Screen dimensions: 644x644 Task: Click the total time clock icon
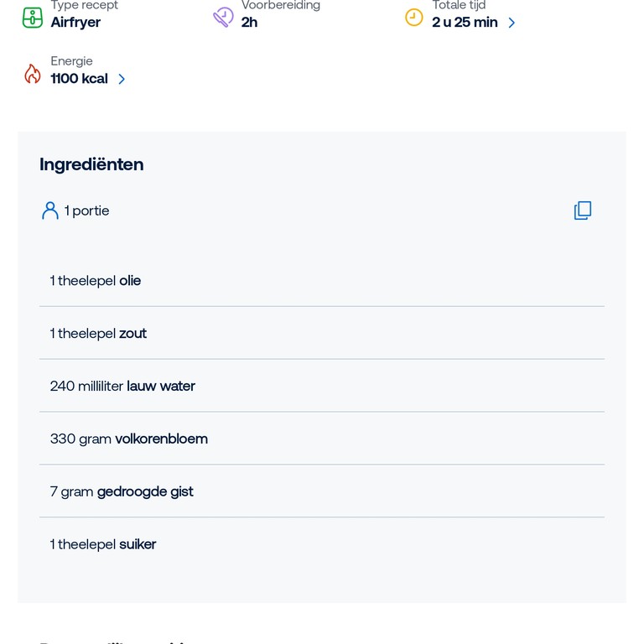(x=414, y=17)
